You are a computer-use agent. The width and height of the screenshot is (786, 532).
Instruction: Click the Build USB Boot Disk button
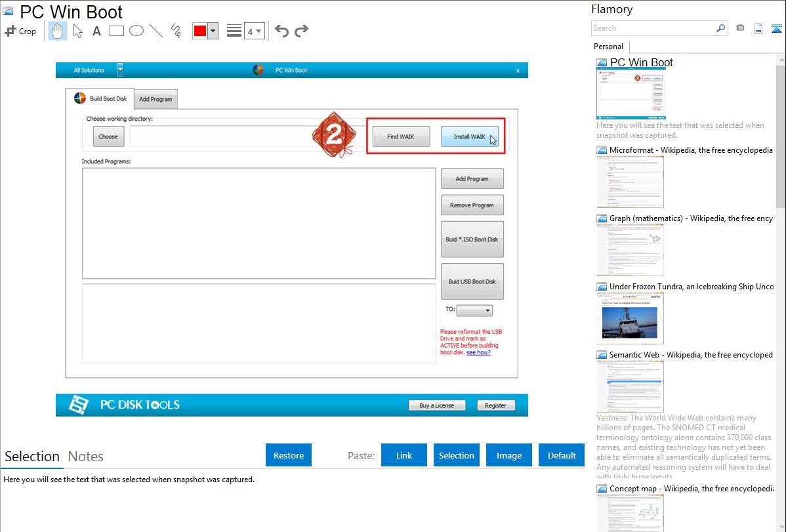472,281
